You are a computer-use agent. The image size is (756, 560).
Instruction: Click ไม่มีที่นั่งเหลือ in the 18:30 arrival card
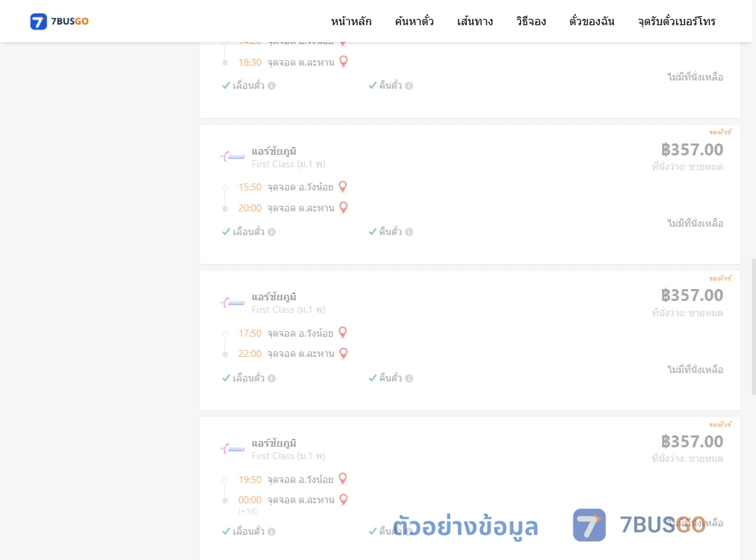click(x=695, y=77)
